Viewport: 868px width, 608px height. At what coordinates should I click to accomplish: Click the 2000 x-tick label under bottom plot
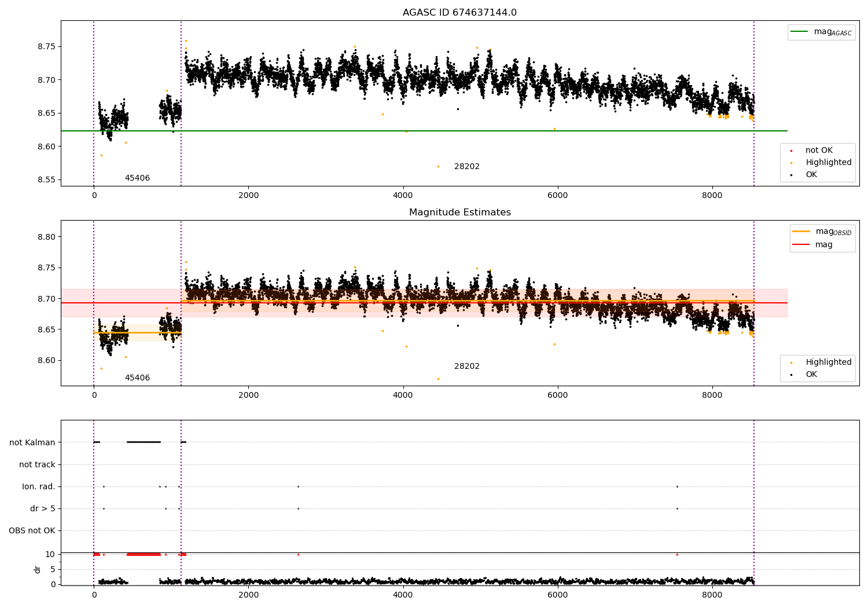pos(248,595)
